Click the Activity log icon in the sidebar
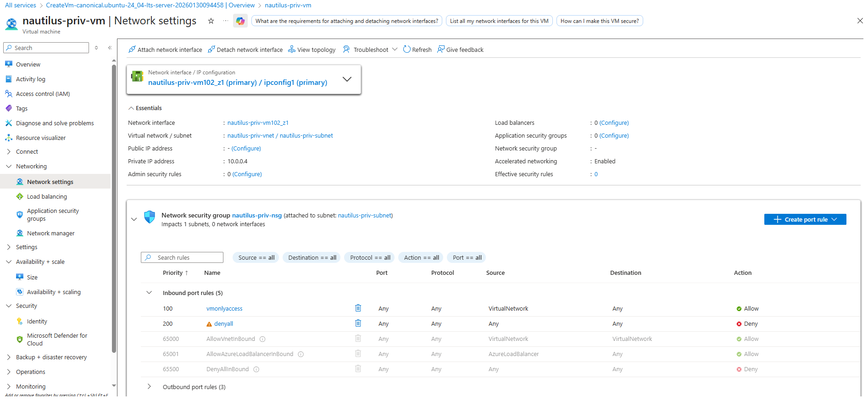 point(9,79)
